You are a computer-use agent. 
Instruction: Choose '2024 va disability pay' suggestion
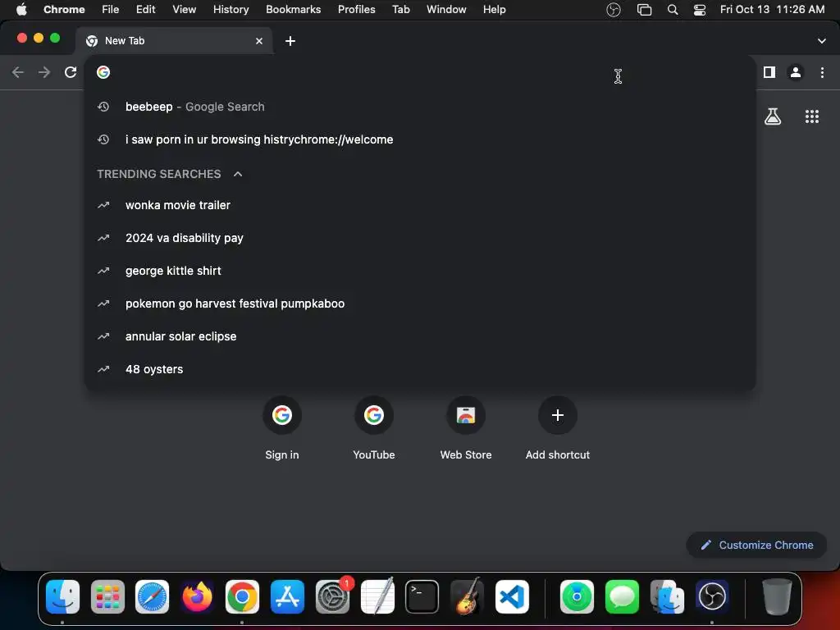click(x=420, y=238)
